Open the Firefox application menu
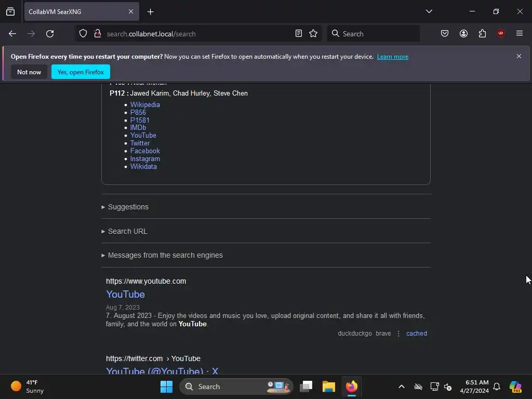The height and width of the screenshot is (399, 532). point(520,34)
